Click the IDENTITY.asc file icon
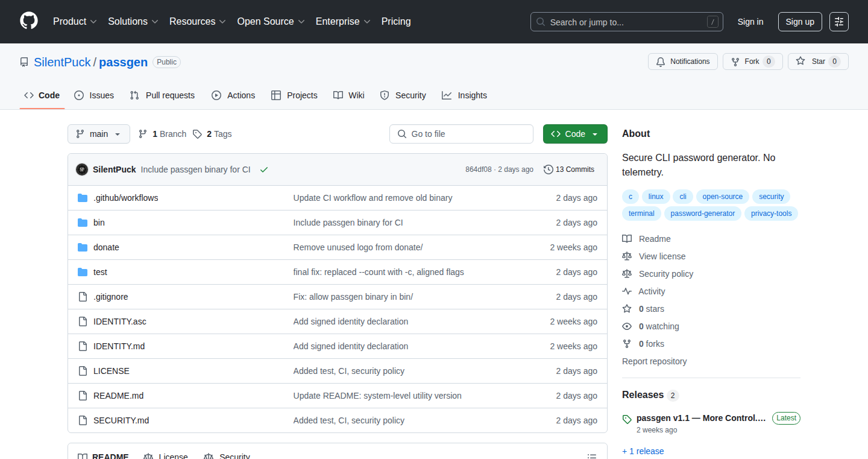Screen dimensions: 868x459 [83, 321]
